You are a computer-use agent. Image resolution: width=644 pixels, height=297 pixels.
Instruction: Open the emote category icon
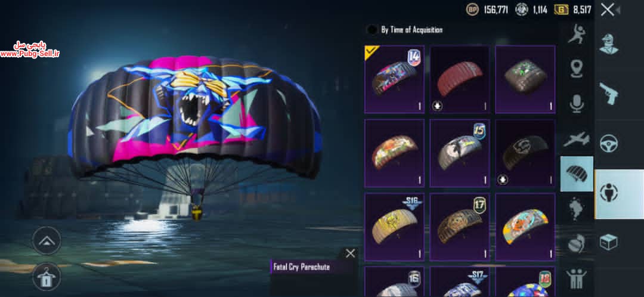(577, 34)
